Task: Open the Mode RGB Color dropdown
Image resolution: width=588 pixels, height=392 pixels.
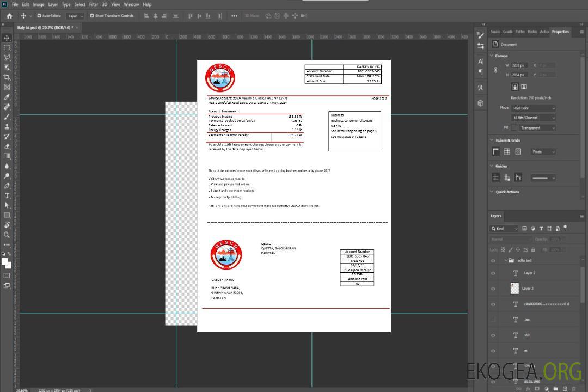Action: point(534,108)
